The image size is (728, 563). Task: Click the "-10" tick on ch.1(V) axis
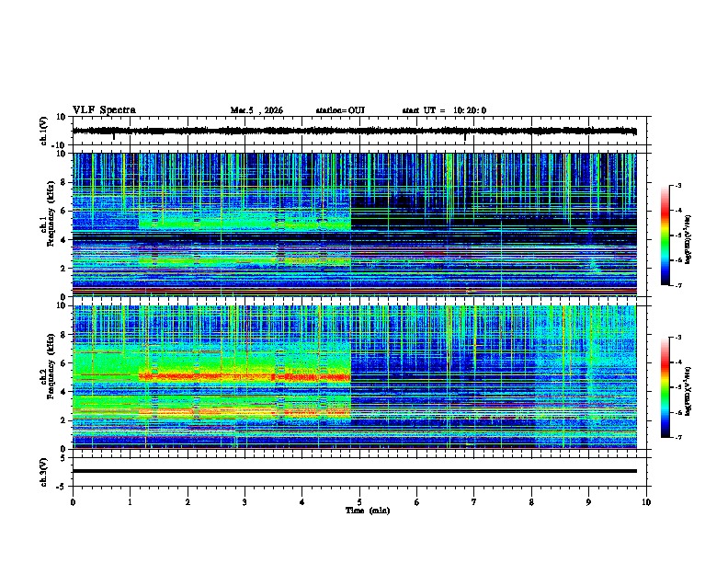tap(60, 145)
